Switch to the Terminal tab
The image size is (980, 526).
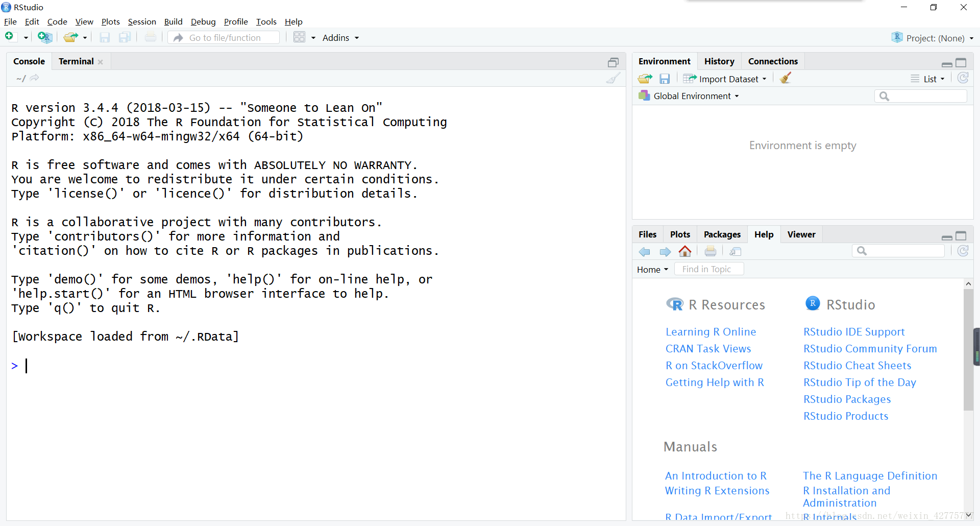pos(76,61)
